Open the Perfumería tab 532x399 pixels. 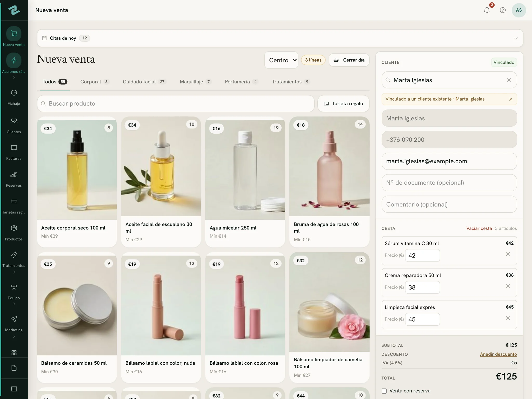tap(242, 82)
